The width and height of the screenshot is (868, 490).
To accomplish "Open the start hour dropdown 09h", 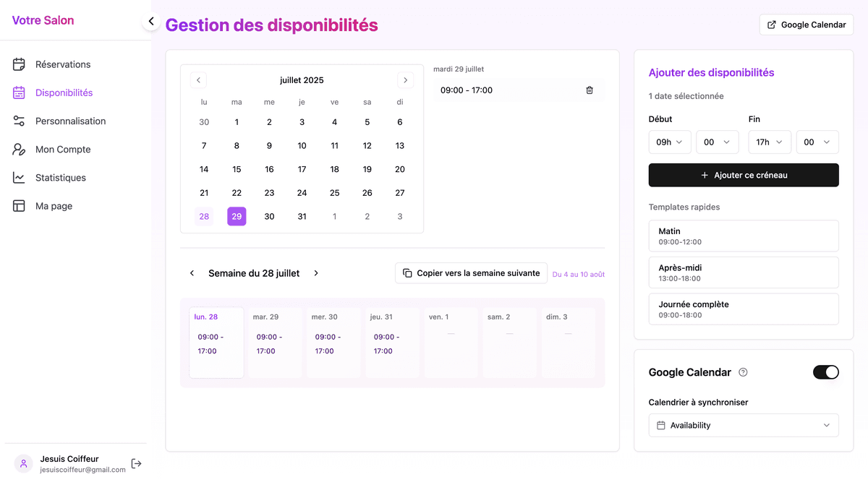I will point(670,142).
